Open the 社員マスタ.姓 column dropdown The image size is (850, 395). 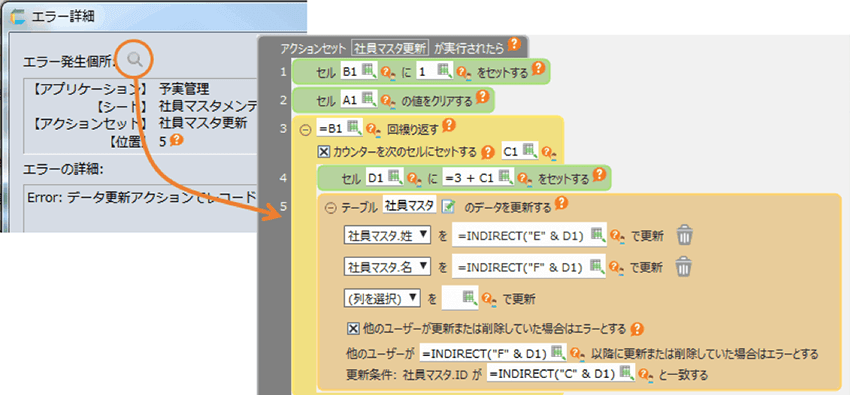pos(387,236)
